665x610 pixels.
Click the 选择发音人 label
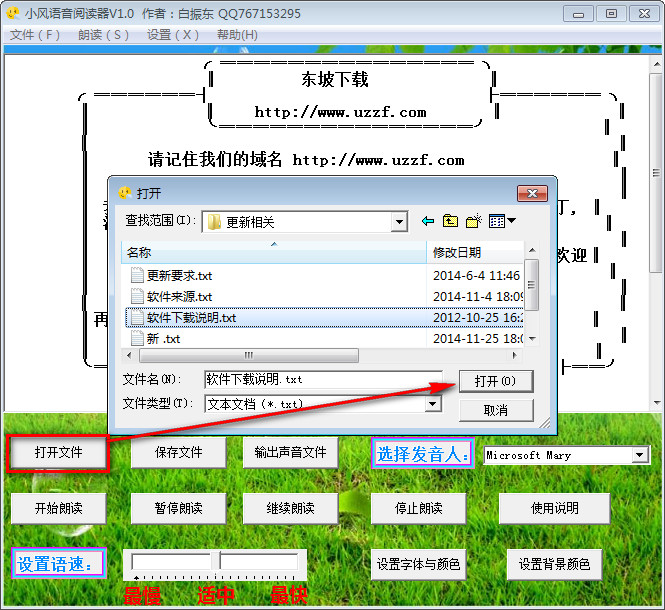[423, 453]
